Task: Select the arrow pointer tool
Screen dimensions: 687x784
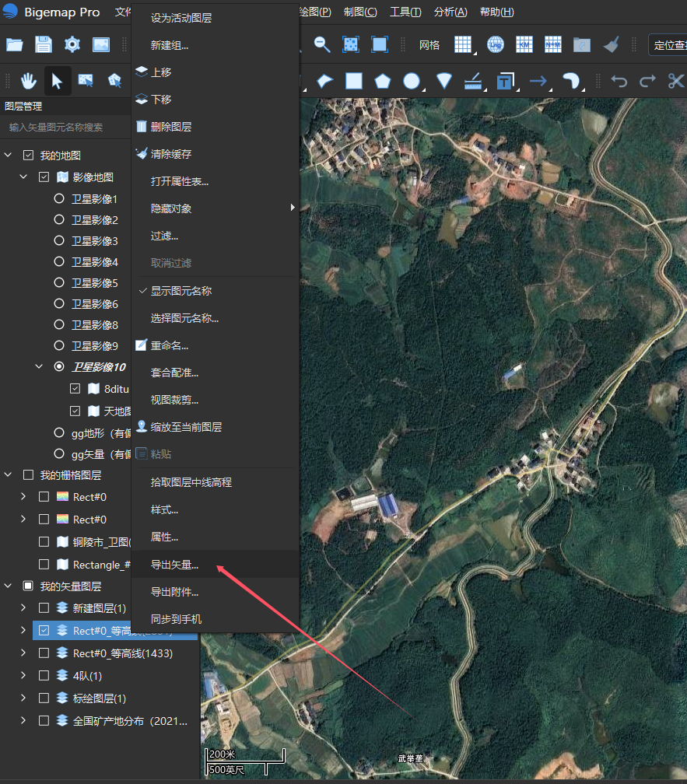Action: [57, 81]
